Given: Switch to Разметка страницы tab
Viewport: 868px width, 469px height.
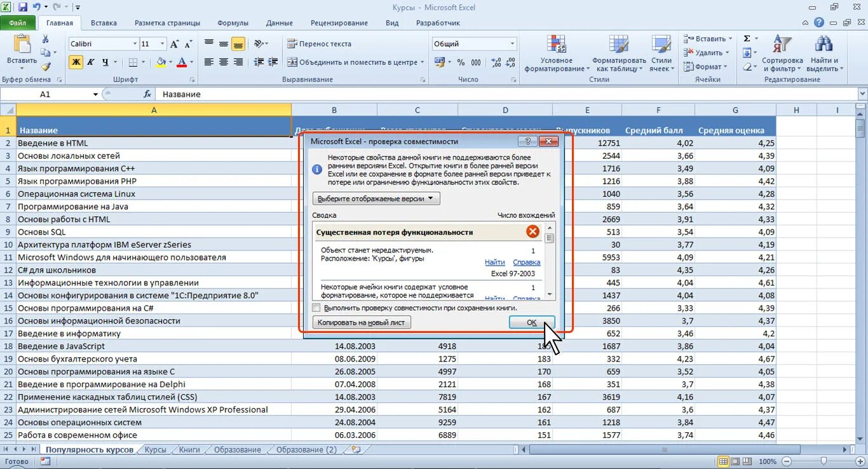Looking at the screenshot, I should [167, 22].
